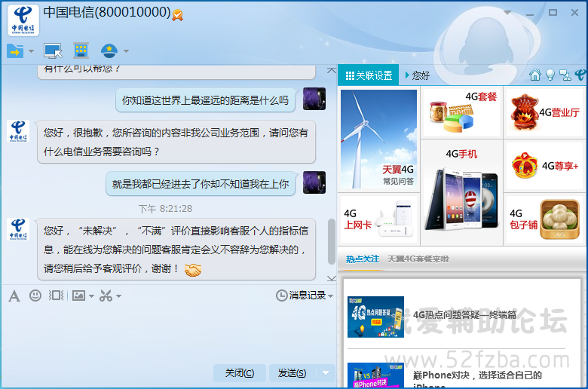
Task: Select the 您好 tab
Action: pos(418,75)
